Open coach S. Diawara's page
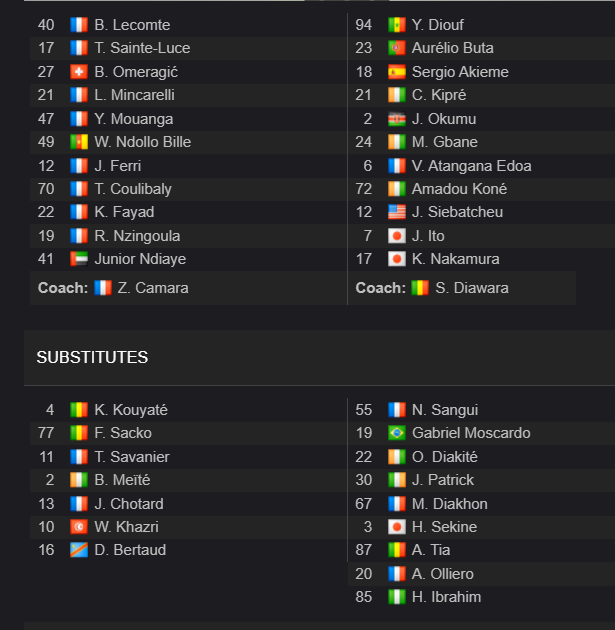 click(x=472, y=288)
